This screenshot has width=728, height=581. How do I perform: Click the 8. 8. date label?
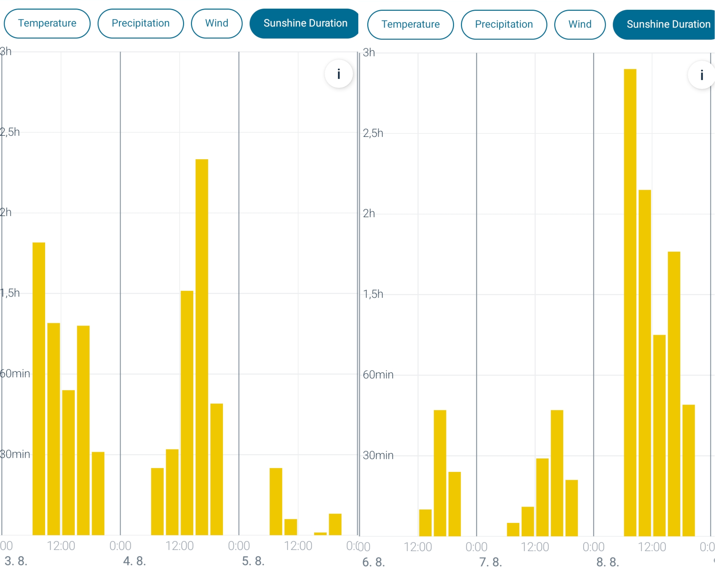(x=607, y=562)
